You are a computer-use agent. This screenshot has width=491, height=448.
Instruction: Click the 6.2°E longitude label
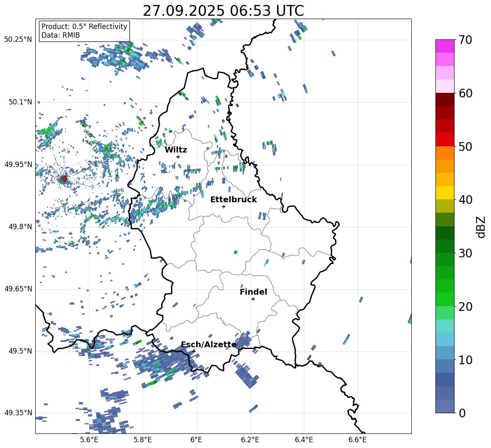[250, 440]
